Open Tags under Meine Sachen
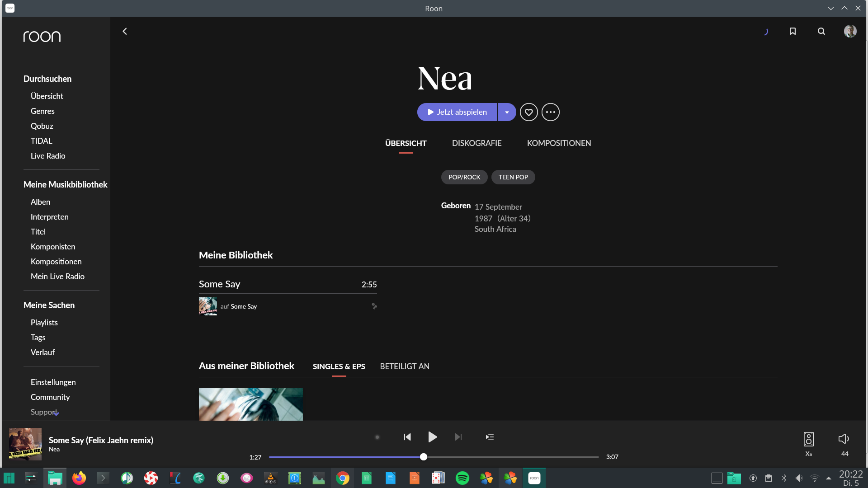Viewport: 868px width, 488px height. pos(38,338)
